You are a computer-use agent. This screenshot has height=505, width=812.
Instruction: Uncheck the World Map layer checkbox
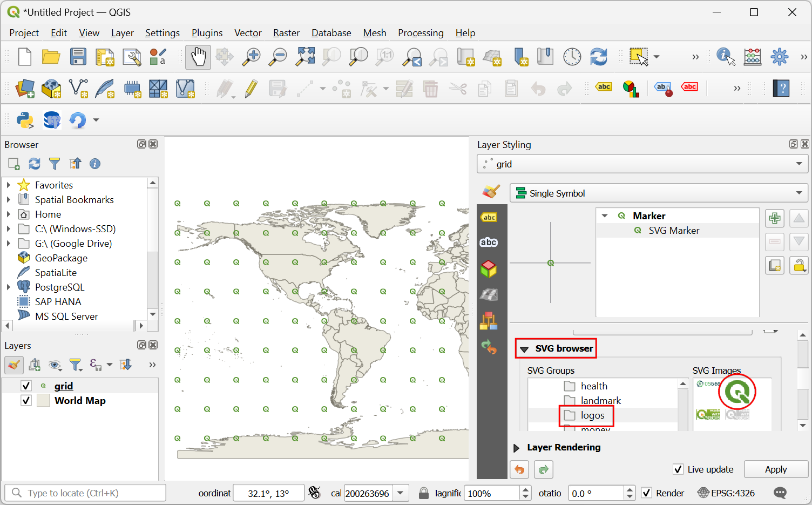[26, 400]
